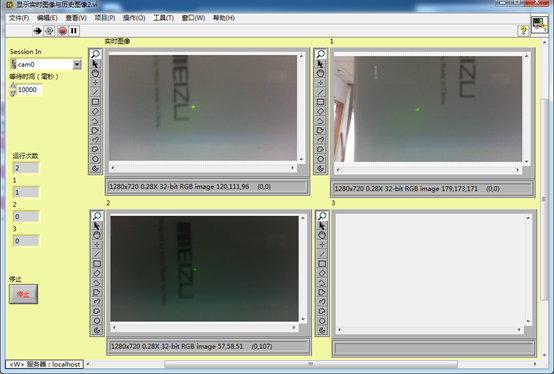Click the Run Continuously toolbar icon
The width and height of the screenshot is (554, 374).
49,31
